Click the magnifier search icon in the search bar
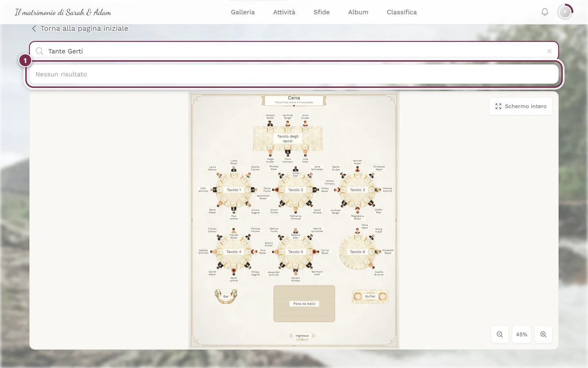Viewport: 588px width, 368px height. coord(40,51)
